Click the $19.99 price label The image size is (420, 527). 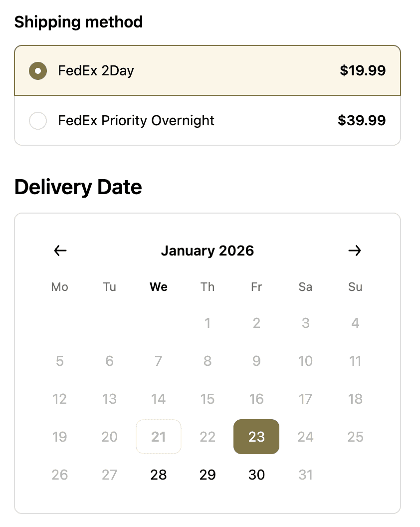[363, 71]
